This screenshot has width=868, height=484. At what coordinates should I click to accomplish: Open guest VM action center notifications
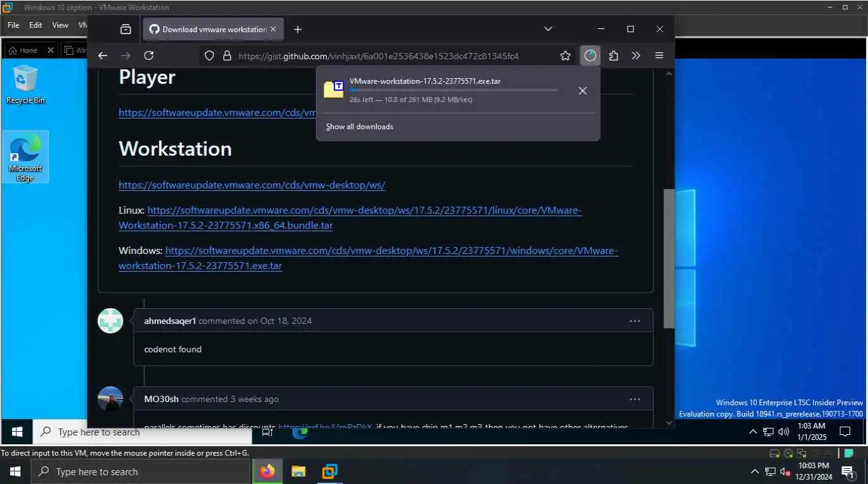point(845,432)
